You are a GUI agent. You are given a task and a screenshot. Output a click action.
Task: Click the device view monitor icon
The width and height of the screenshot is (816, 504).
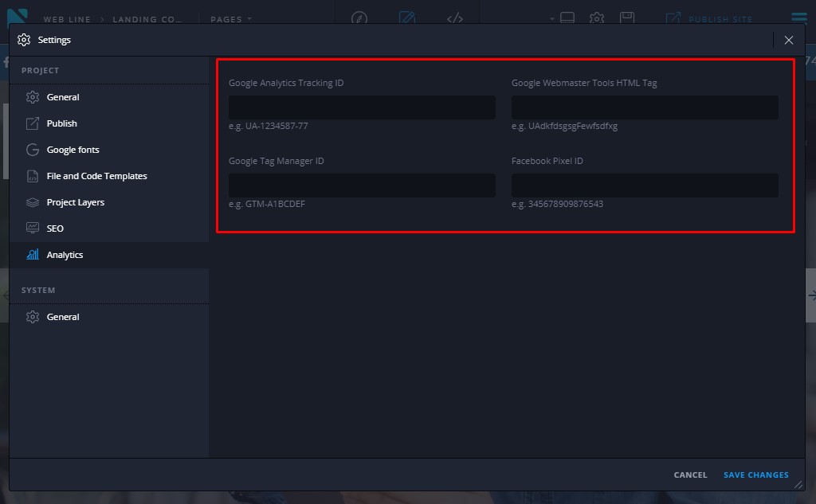567,18
